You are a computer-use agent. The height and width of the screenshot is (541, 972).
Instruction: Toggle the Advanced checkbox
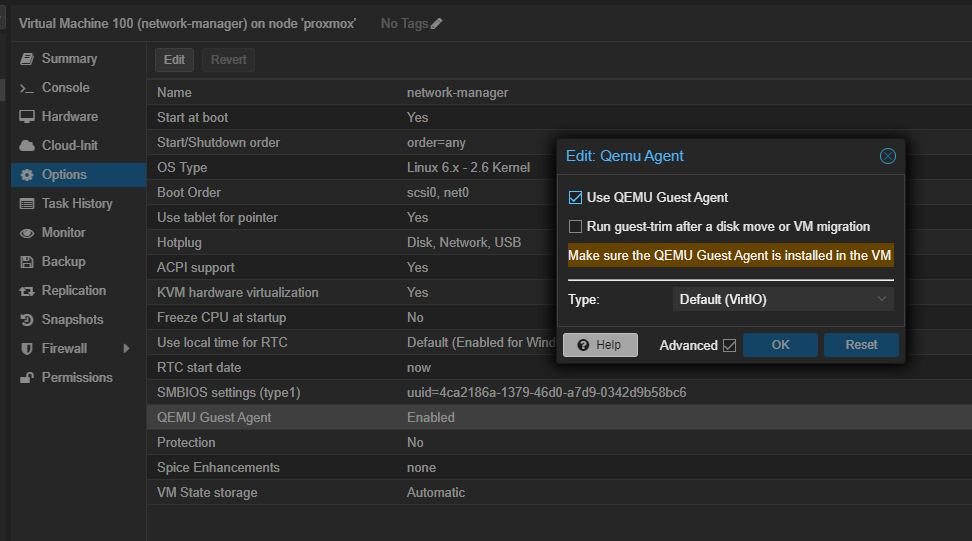[x=729, y=346]
